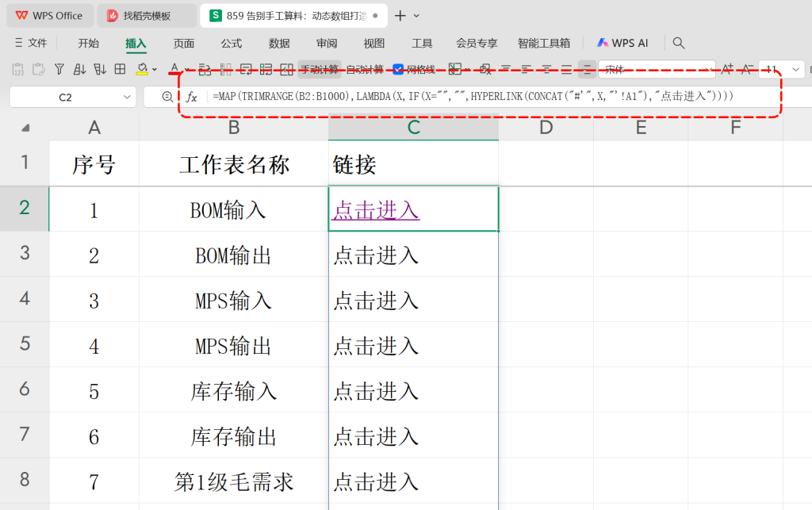
Task: Click the new tab plus button
Action: (400, 16)
